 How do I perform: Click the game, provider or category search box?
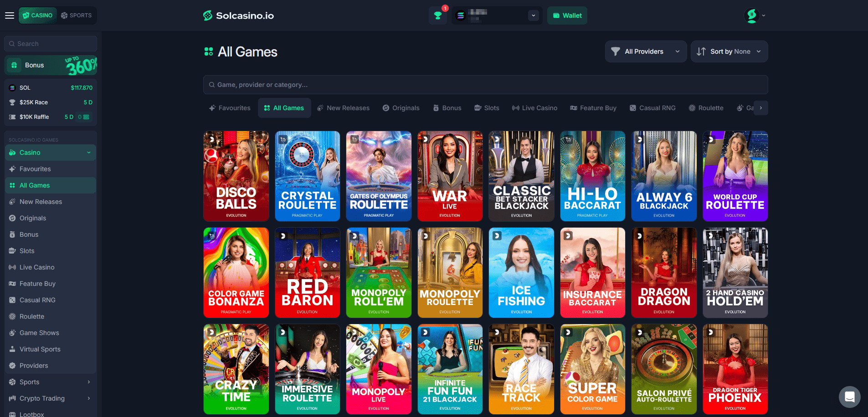(485, 85)
